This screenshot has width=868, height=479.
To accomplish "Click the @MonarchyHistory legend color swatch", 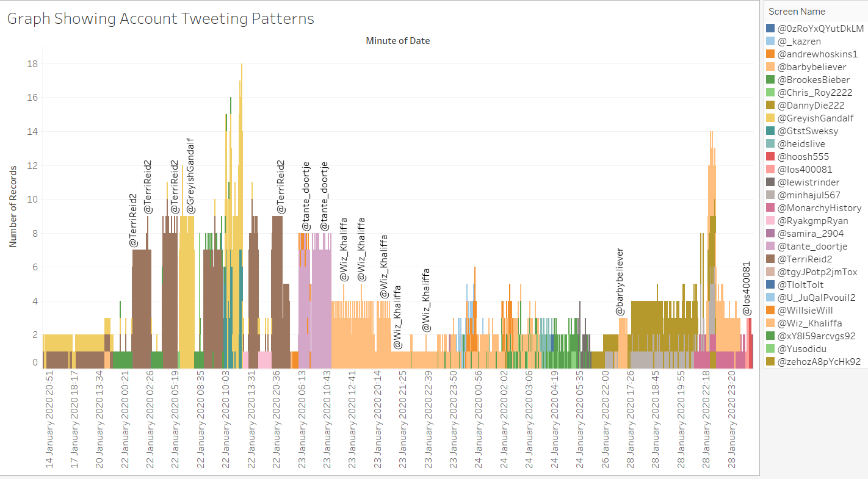I will pyautogui.click(x=770, y=208).
